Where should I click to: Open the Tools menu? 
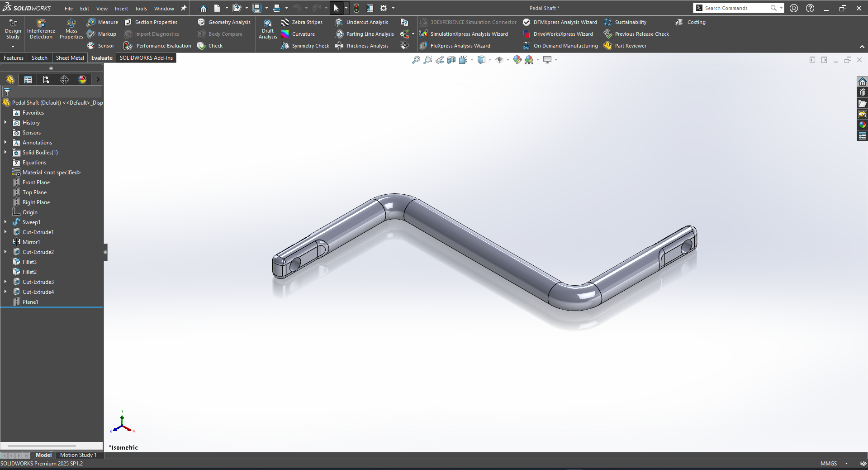click(141, 9)
